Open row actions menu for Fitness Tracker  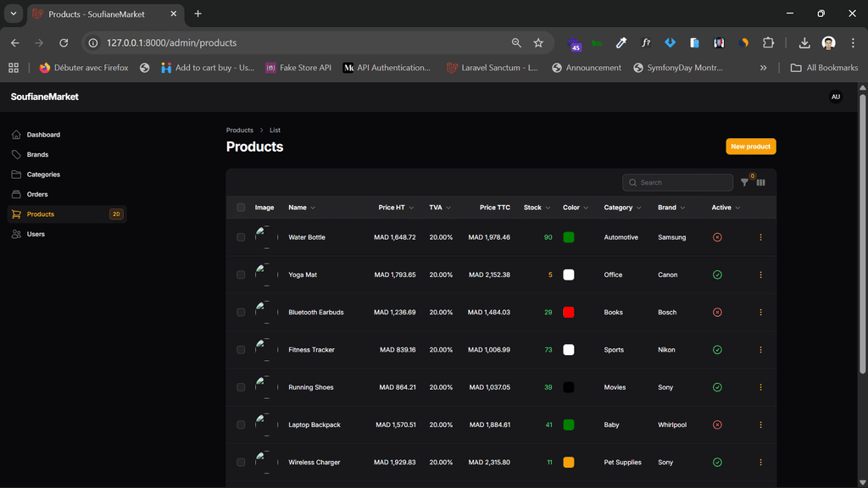click(x=760, y=350)
